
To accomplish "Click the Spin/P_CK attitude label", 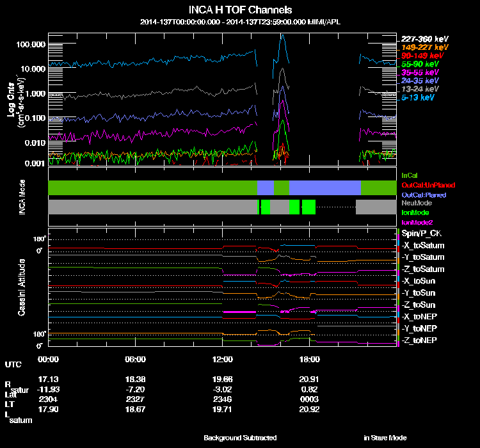I will click(421, 234).
